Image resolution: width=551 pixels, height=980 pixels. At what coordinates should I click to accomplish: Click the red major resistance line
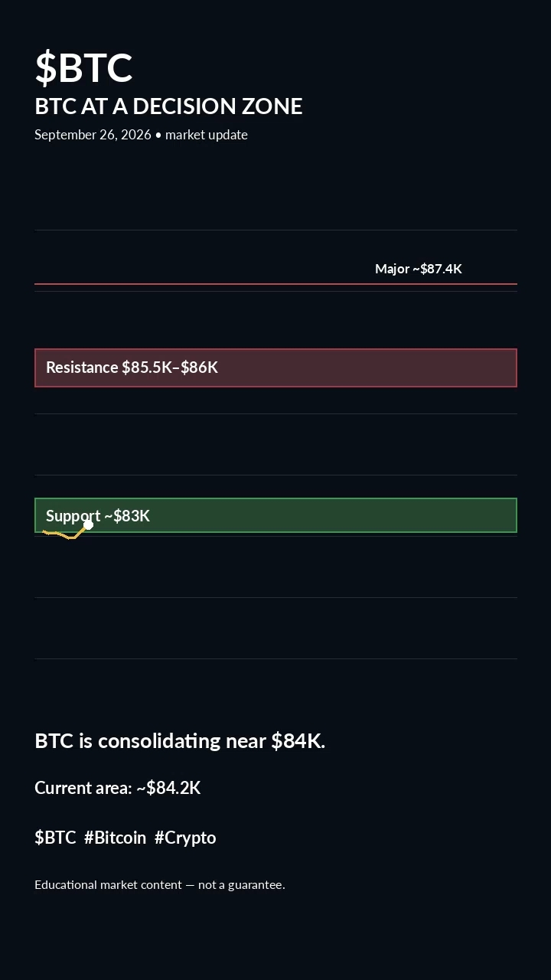coord(275,284)
